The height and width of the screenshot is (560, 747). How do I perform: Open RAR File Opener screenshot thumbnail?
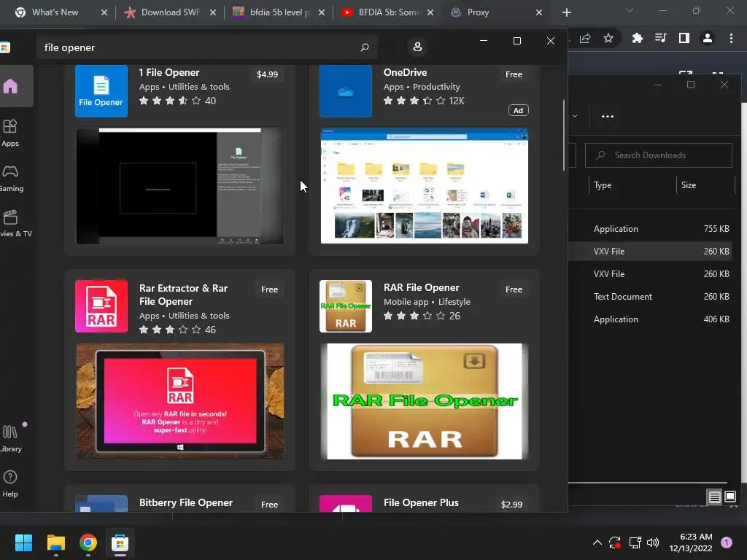point(425,402)
